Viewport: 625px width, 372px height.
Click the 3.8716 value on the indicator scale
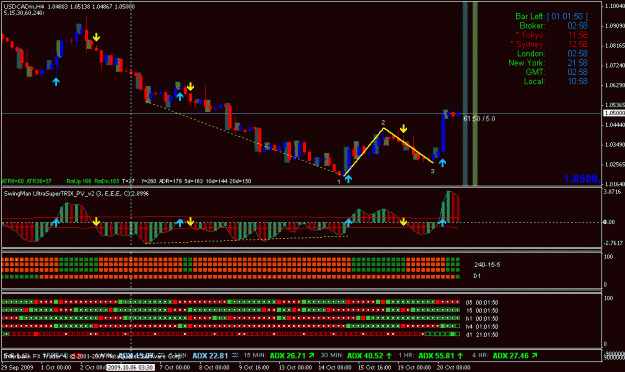pos(612,192)
